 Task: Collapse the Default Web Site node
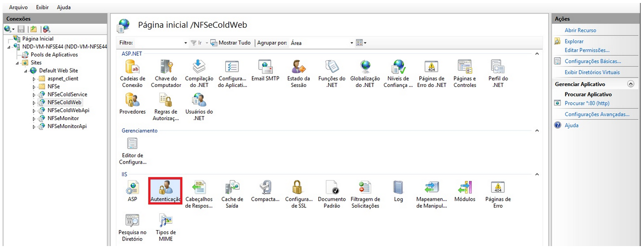26,71
